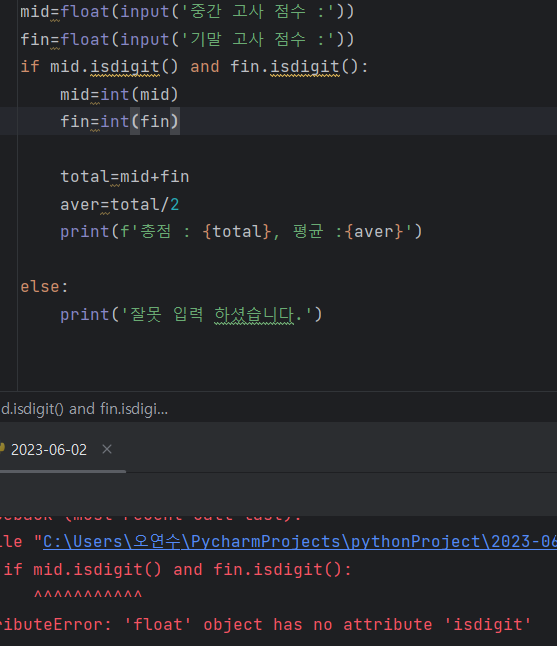Select the 2023-06-02 run tab
Screen dimensions: 557x646
tap(49, 449)
